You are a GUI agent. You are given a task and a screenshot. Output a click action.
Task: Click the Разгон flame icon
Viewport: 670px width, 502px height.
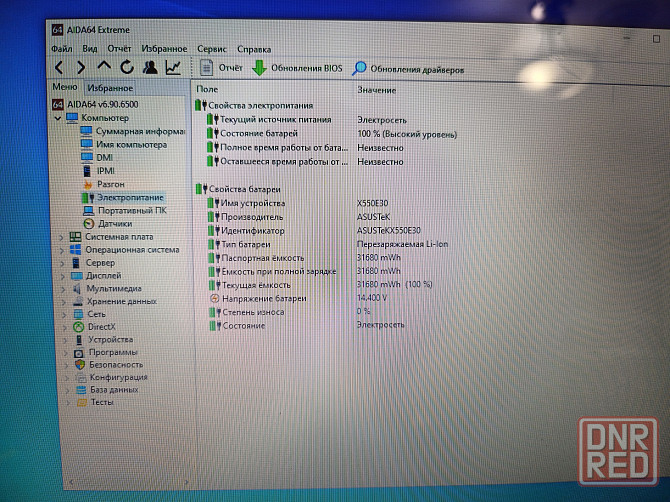[x=88, y=185]
